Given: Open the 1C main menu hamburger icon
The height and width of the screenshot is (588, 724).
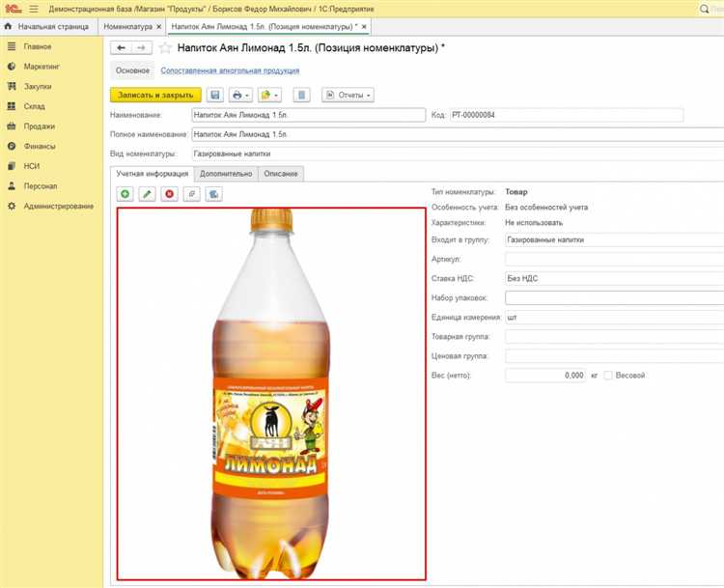Looking at the screenshot, I should point(34,9).
